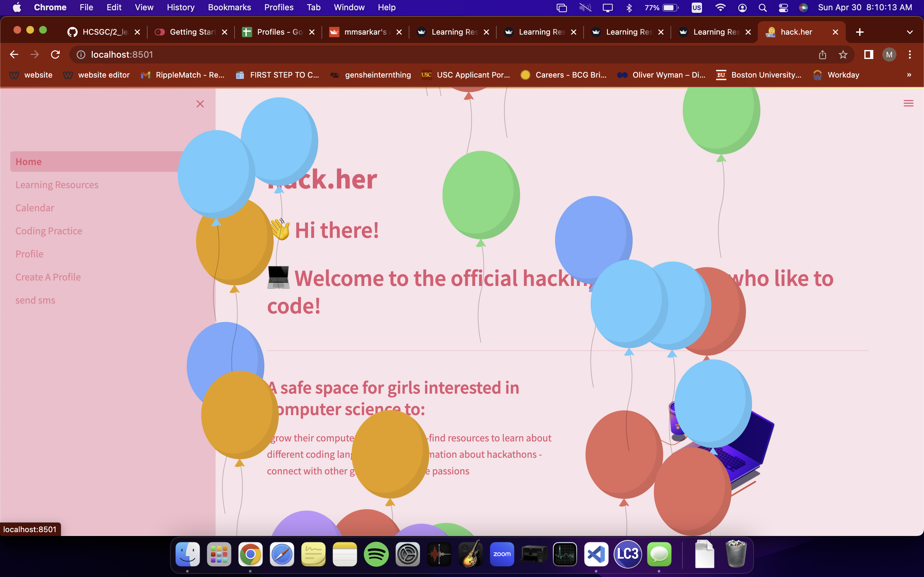Toggle Chrome side panel icon
The image size is (924, 577).
coord(868,54)
